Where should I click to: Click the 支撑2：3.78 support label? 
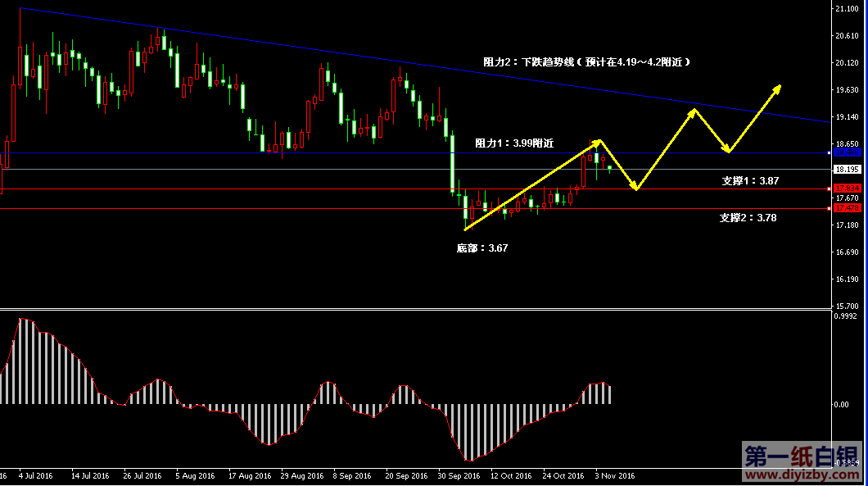click(748, 217)
